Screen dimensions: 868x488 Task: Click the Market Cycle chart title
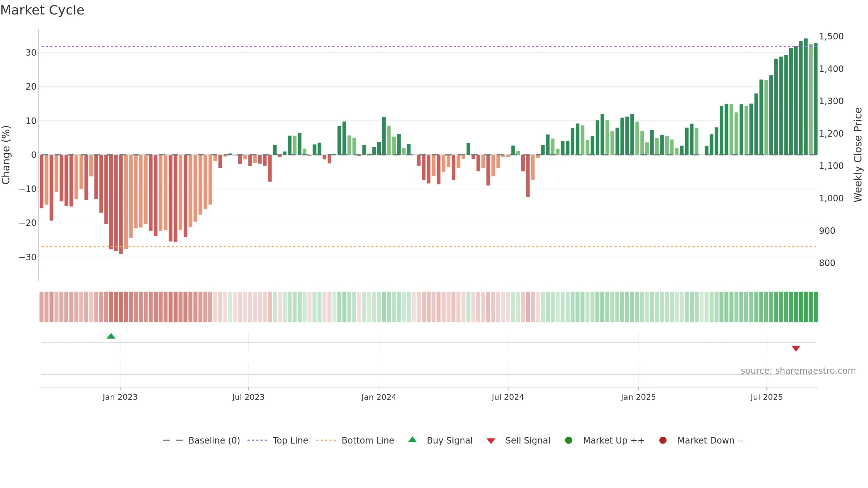(x=42, y=10)
